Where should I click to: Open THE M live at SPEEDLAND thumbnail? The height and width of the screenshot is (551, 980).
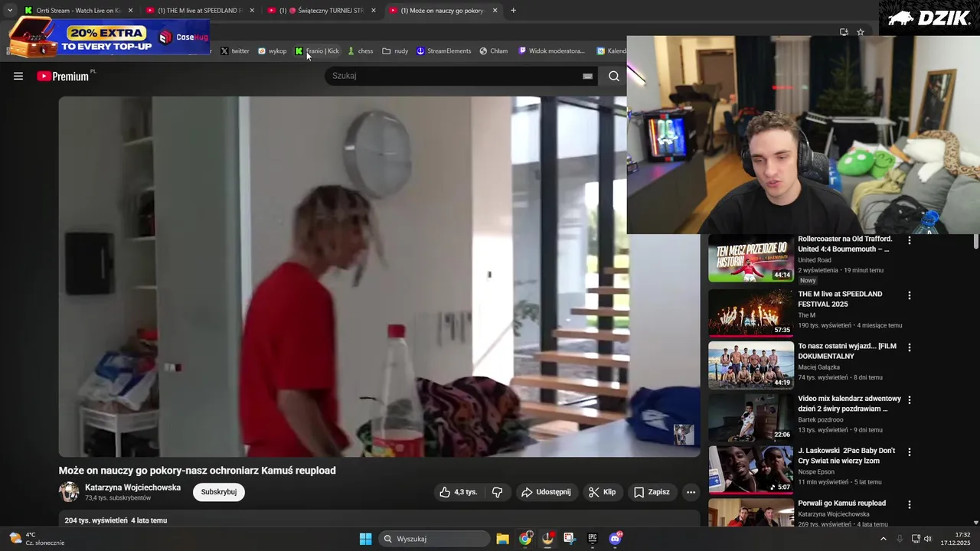(x=750, y=313)
